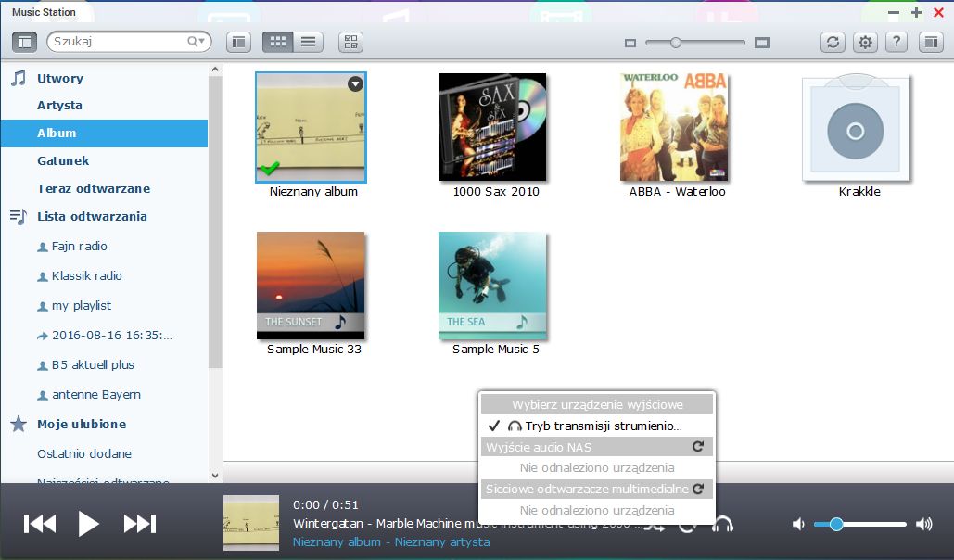
Task: Open the headphones output device selector
Action: [x=723, y=524]
